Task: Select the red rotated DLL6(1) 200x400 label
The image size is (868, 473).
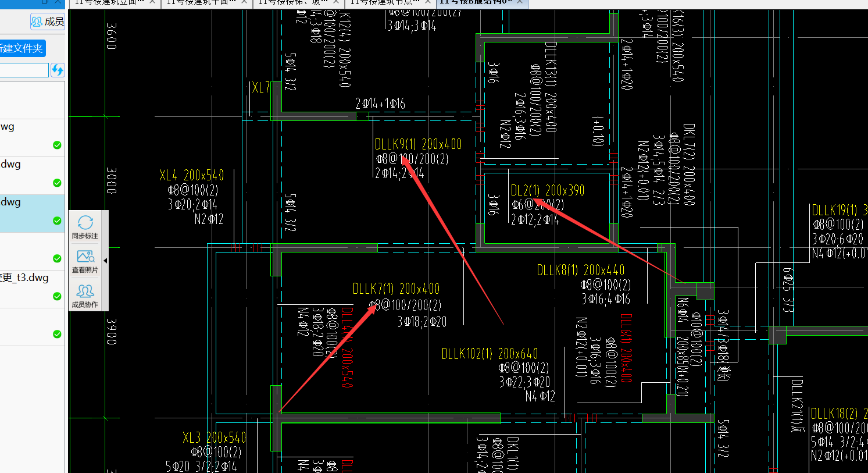Action: tap(626, 348)
